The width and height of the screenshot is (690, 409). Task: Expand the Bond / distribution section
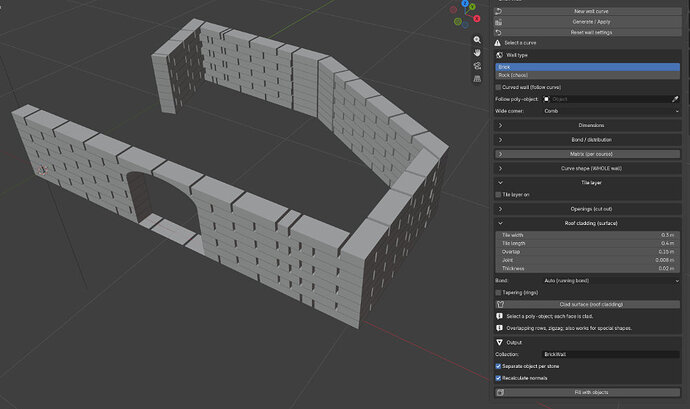(587, 140)
